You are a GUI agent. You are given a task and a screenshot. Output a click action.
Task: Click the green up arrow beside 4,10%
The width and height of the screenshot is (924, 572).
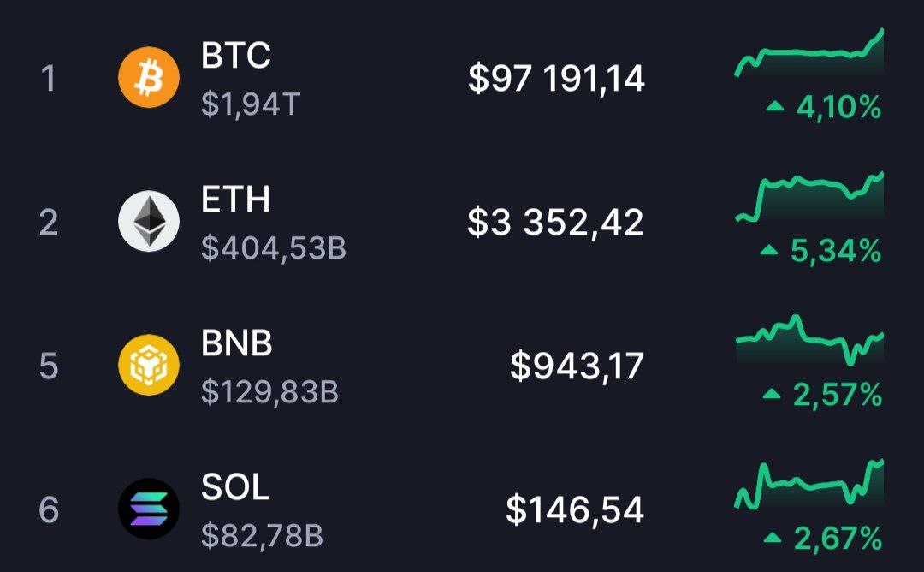775,107
